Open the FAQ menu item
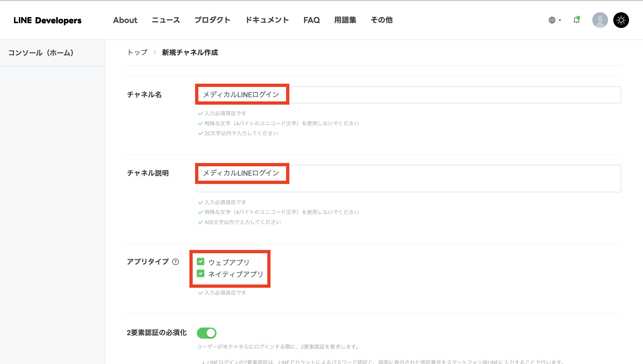 point(311,20)
